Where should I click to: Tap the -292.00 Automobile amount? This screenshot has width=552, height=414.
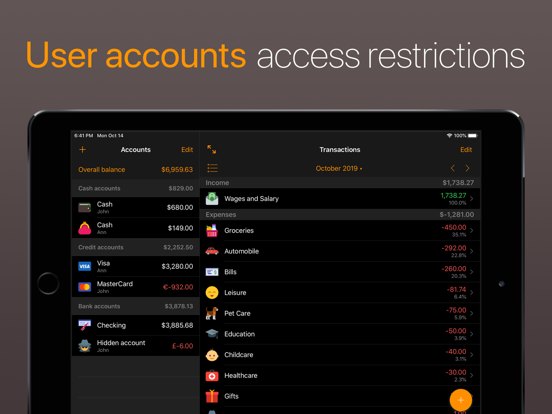point(454,248)
